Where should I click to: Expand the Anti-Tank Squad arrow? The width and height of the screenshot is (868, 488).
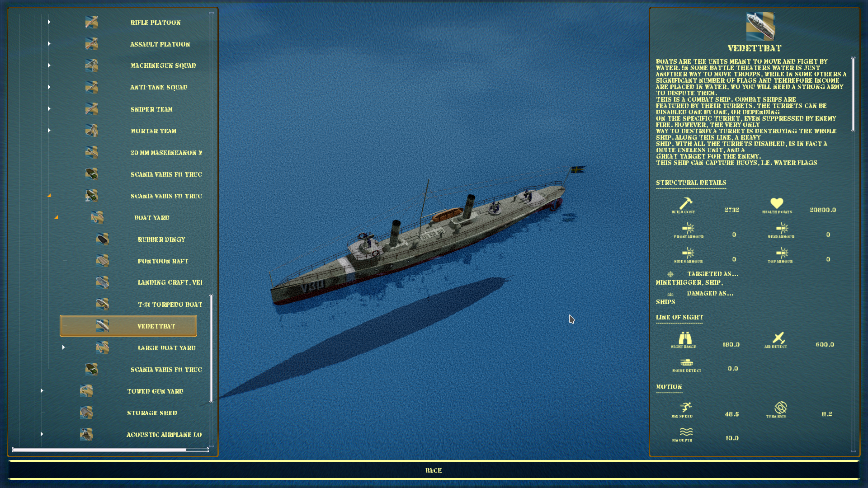tap(49, 87)
